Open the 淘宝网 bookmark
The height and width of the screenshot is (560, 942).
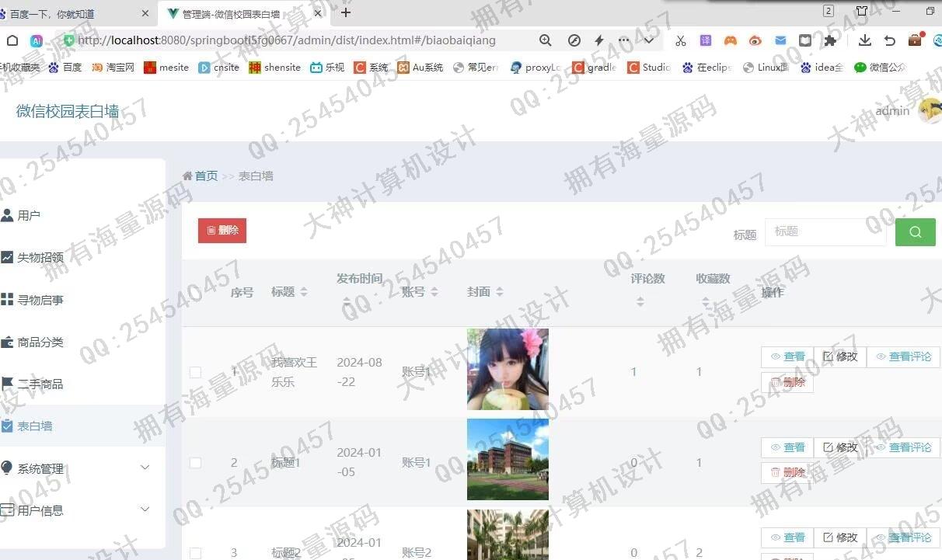(113, 68)
